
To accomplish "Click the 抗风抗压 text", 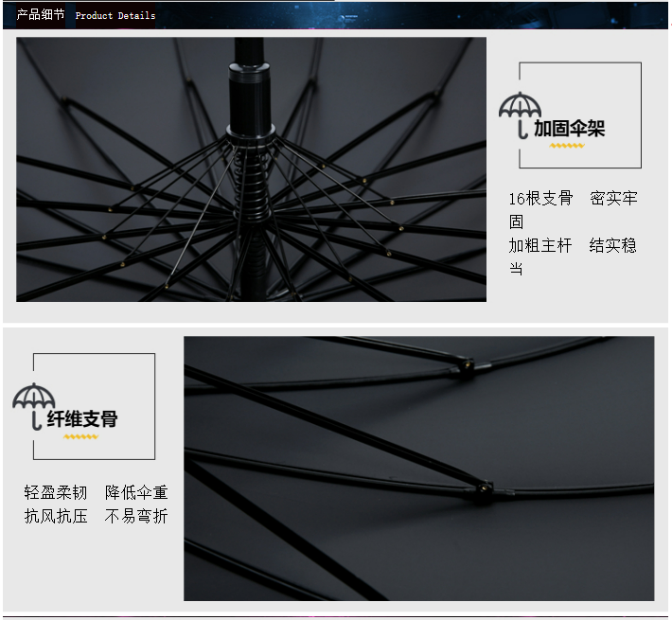I will (56, 516).
